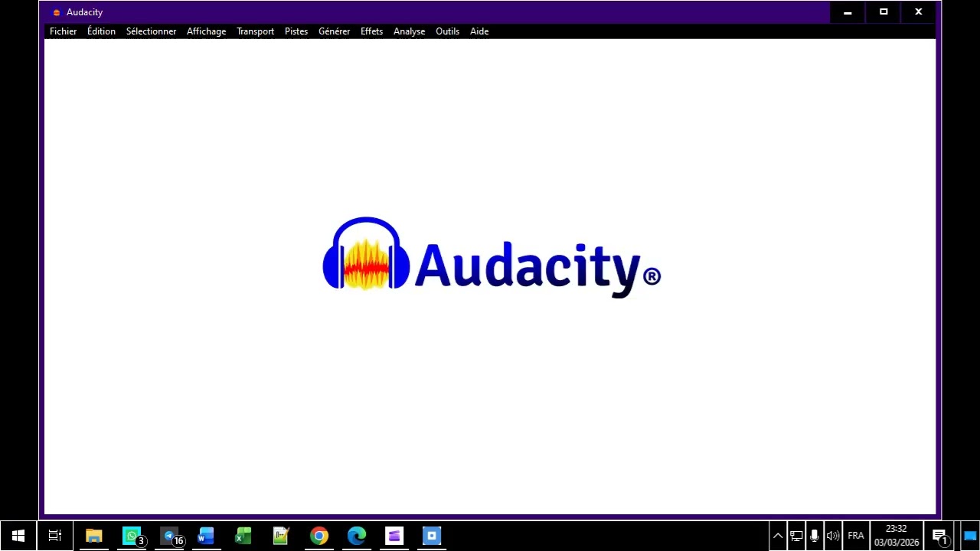
Task: Open File Explorer from the taskbar
Action: point(93,536)
